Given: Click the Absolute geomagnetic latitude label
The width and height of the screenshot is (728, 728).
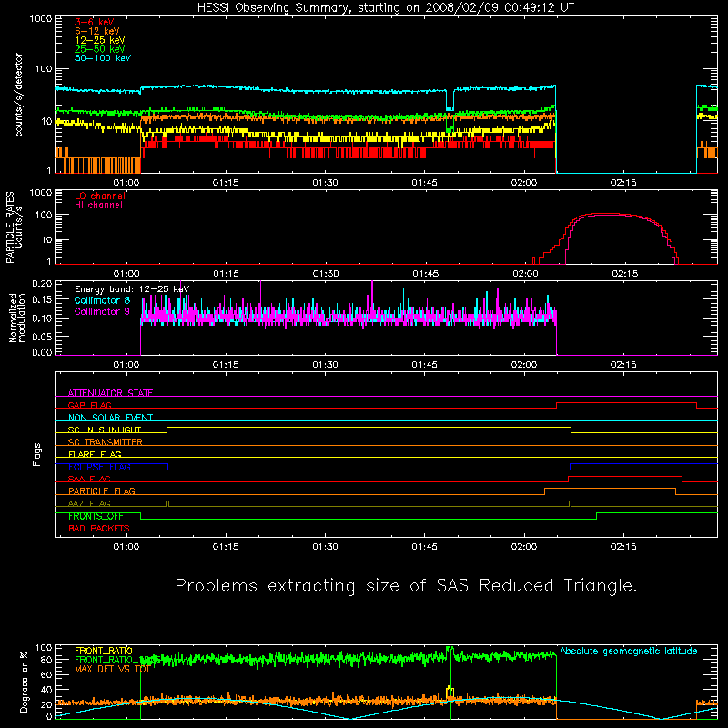Looking at the screenshot, I should (x=629, y=651).
